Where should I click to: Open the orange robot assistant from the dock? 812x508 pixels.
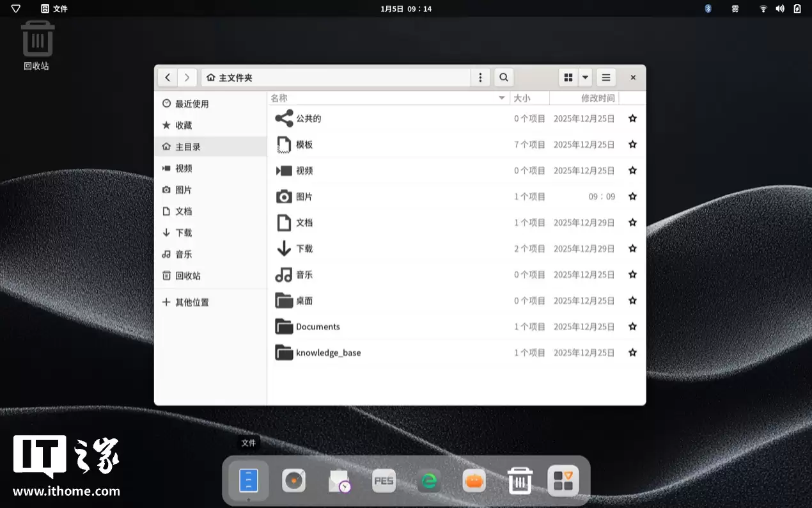coord(474,480)
